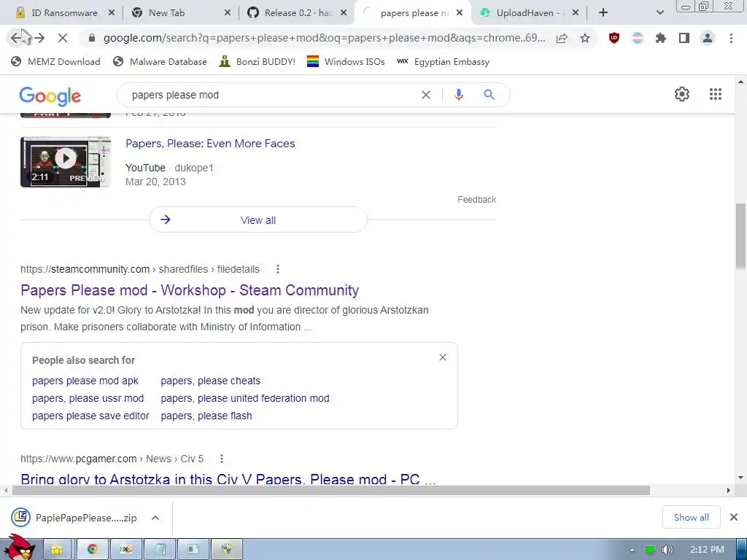Open the volume speaker tray icon

tap(667, 550)
